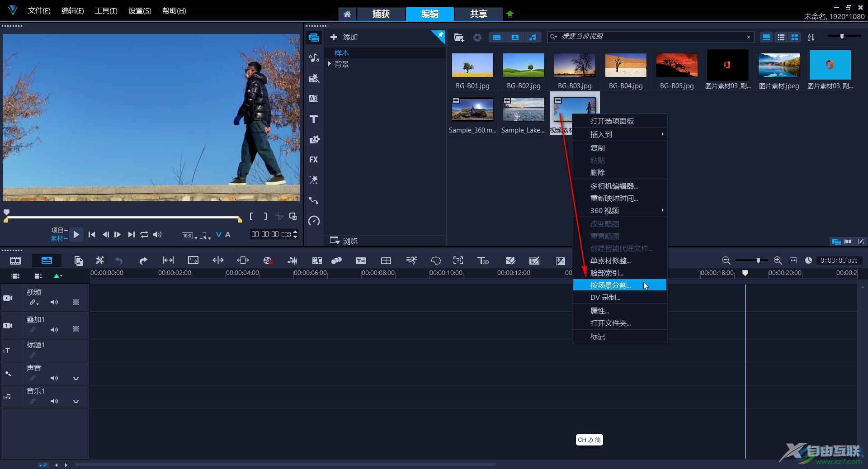Click the upload arrow icon beside 共享
Screen dimensions: 868x469
[x=510, y=14]
